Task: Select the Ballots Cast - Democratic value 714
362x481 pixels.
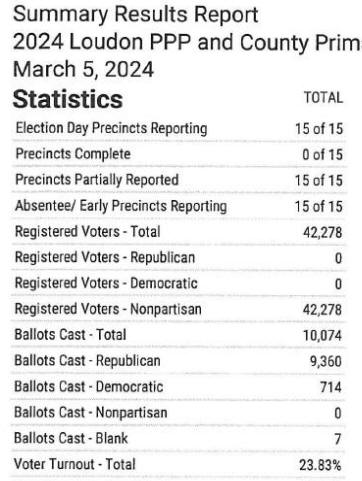Action: 331,387
